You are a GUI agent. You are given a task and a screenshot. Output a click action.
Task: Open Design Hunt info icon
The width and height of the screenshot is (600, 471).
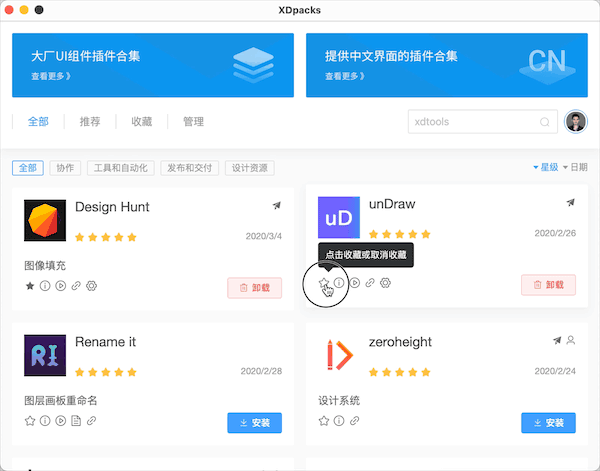45,286
